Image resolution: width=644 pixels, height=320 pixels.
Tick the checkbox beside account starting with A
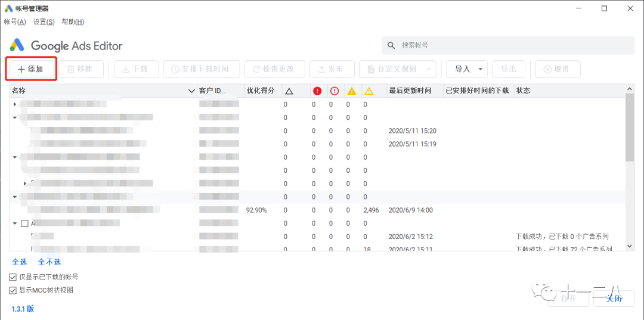coord(24,223)
